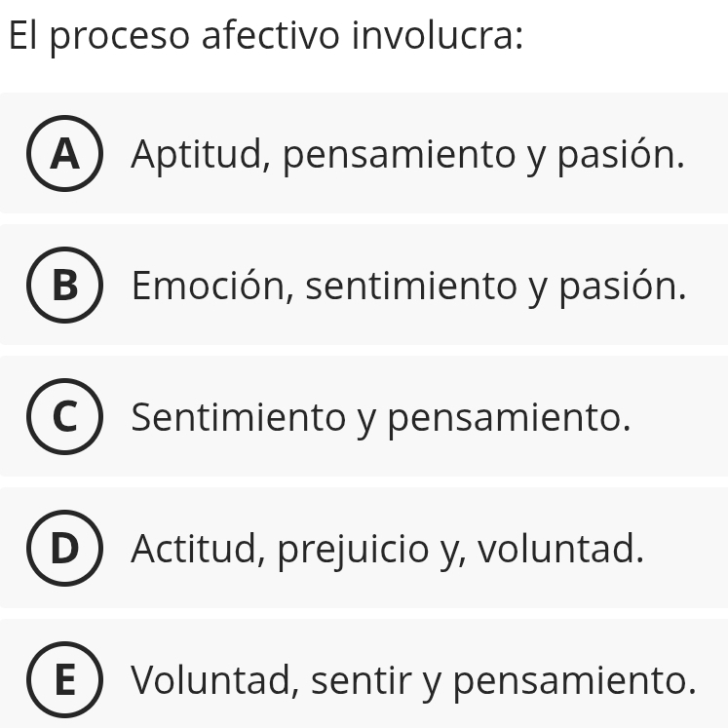Pick the circled letter D radio
This screenshot has width=728, height=728.
click(64, 549)
